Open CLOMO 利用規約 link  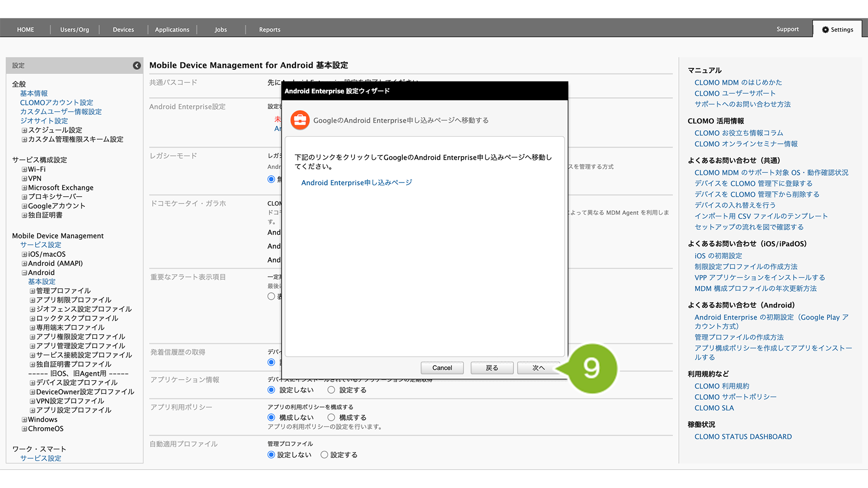[x=722, y=386]
